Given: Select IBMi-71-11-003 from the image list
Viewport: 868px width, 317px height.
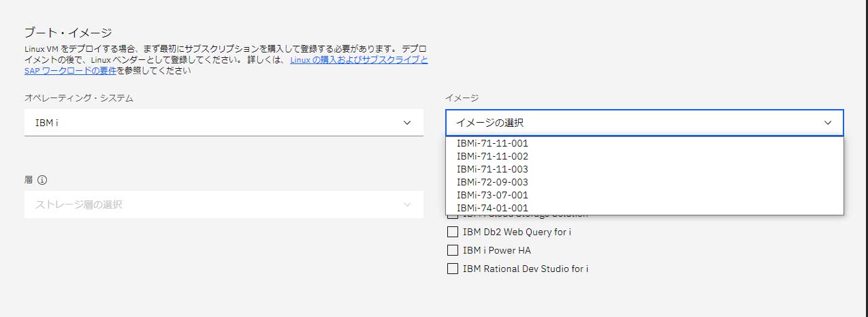Looking at the screenshot, I should click(644, 169).
